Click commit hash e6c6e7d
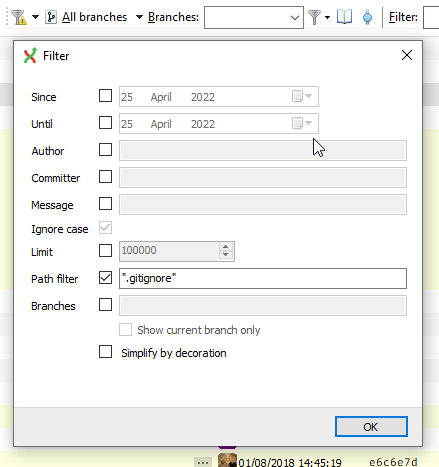 (x=393, y=462)
